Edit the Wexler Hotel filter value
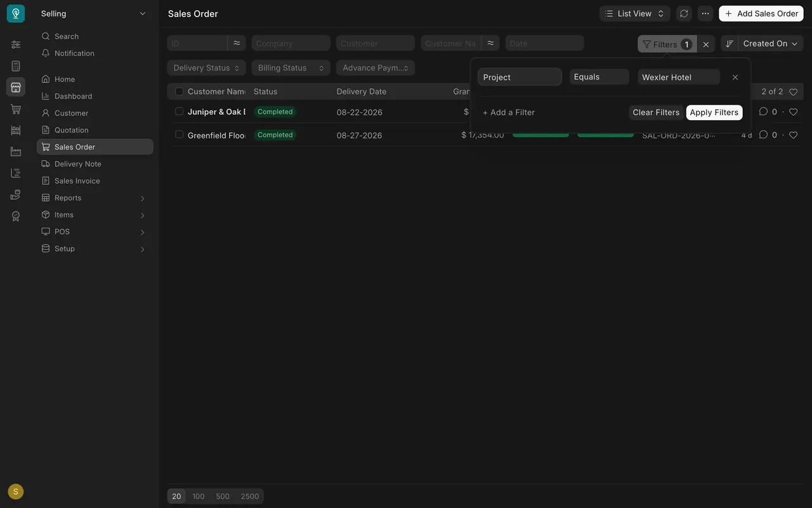The height and width of the screenshot is (508, 812). tap(679, 77)
